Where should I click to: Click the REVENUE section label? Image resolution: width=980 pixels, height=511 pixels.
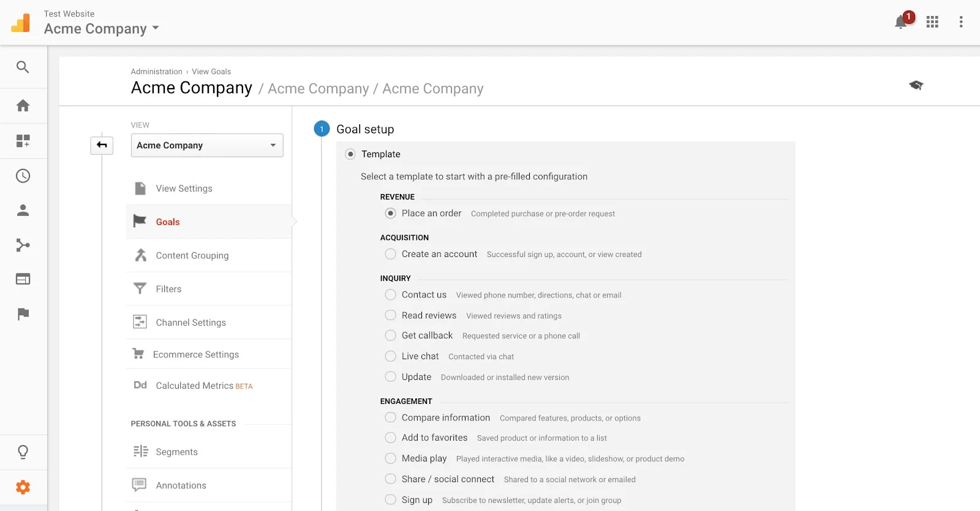[397, 197]
